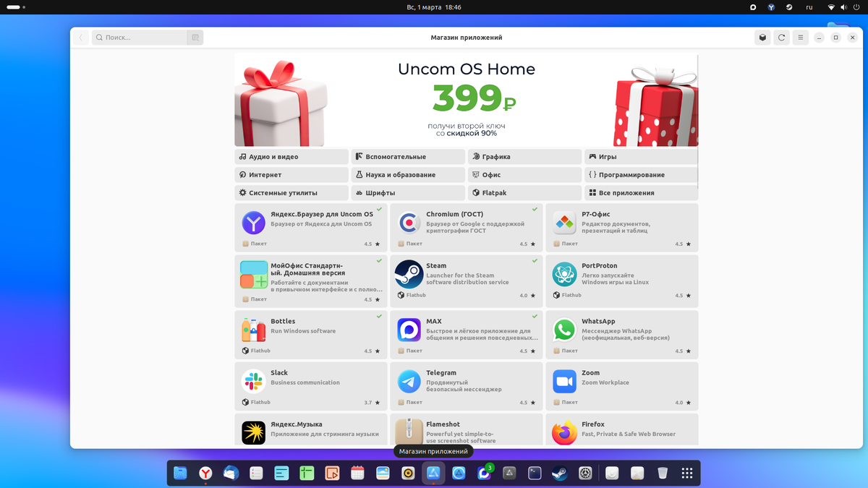The image size is (868, 488).
Task: Click the refresh icon in the store header
Action: 781,38
